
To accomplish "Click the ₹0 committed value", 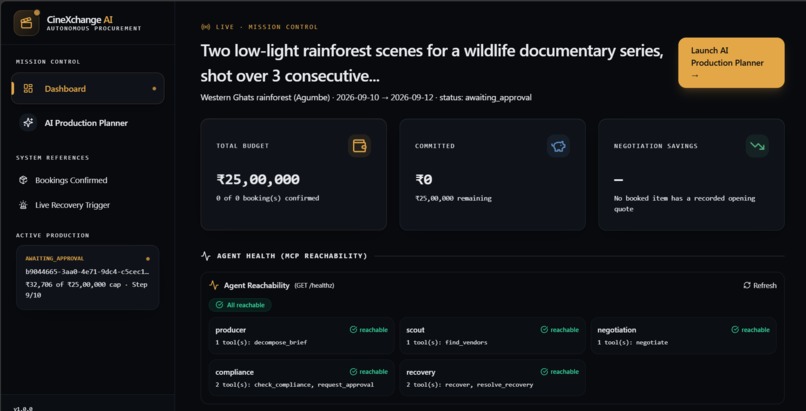I will (x=424, y=179).
